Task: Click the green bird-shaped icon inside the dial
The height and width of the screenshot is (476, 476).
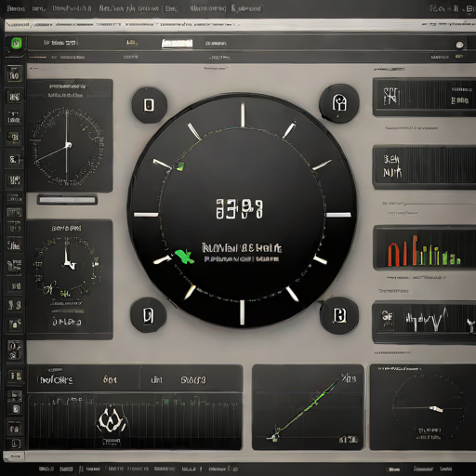Action: (185, 257)
